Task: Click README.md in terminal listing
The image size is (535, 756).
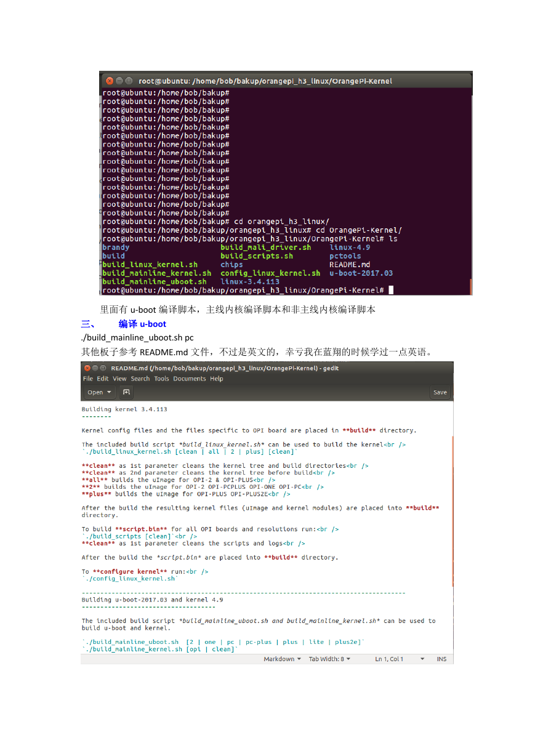Action: coord(350,265)
